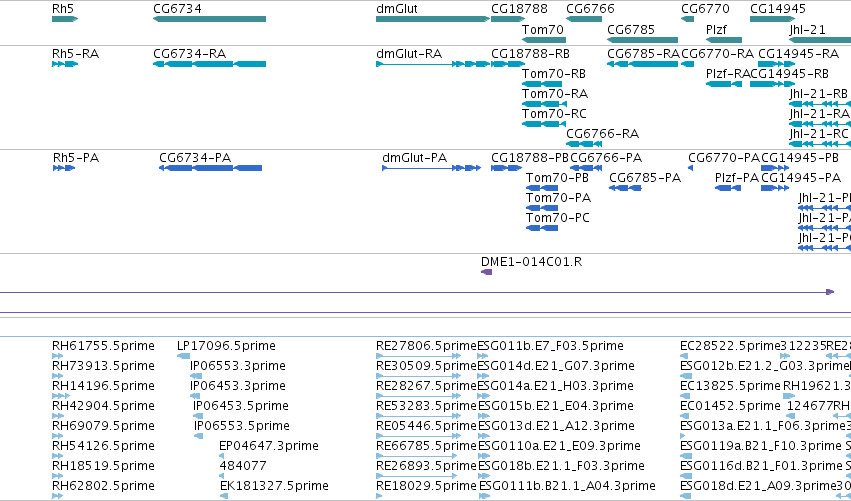This screenshot has height=501, width=851.
Task: Click the CG6734-RA transcript glyph
Action: (209, 64)
